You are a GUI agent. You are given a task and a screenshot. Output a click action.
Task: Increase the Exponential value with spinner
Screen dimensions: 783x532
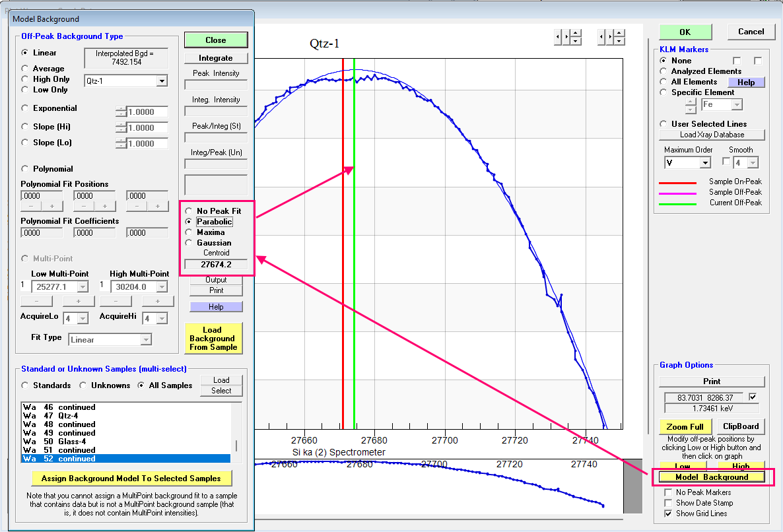121,109
